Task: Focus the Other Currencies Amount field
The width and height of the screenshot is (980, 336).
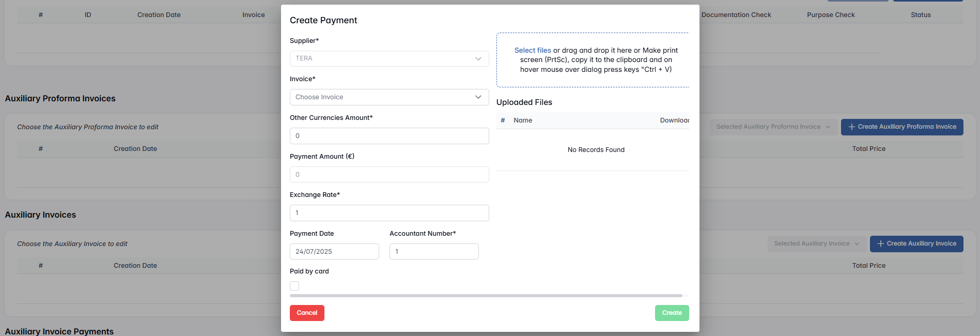Action: (x=389, y=136)
